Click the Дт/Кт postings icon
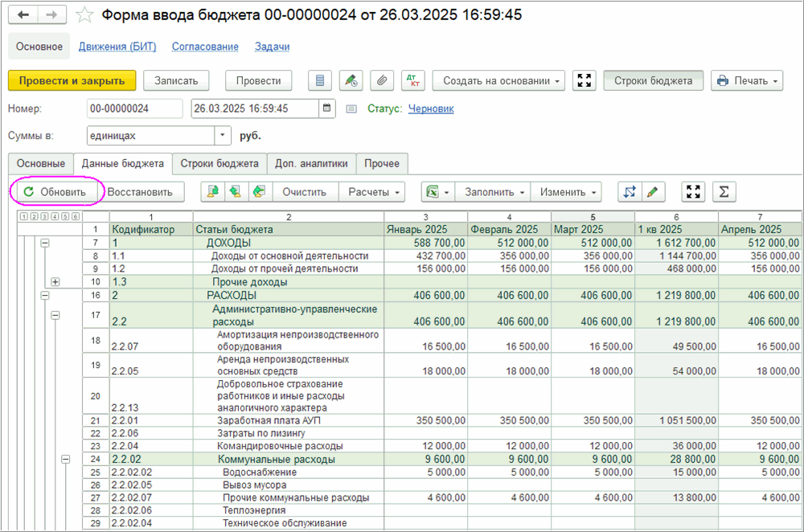Screen dimensions: 804x532 (413, 80)
